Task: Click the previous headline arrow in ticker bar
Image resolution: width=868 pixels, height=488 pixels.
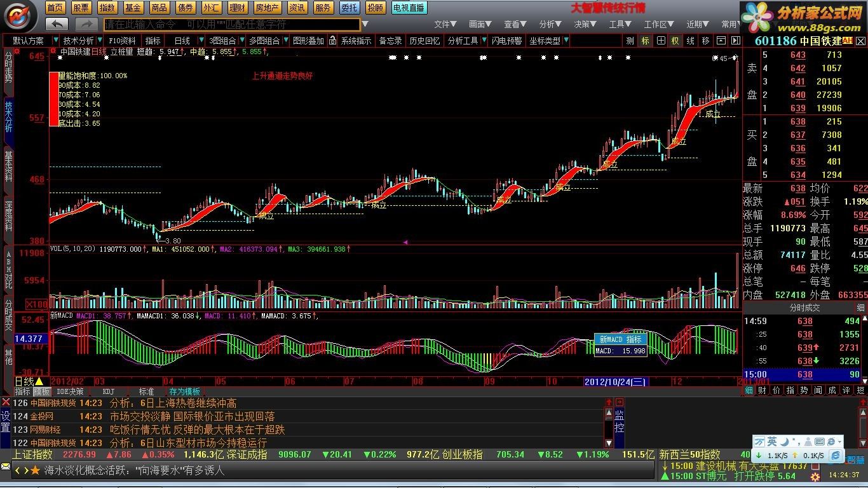Action: tap(17, 471)
